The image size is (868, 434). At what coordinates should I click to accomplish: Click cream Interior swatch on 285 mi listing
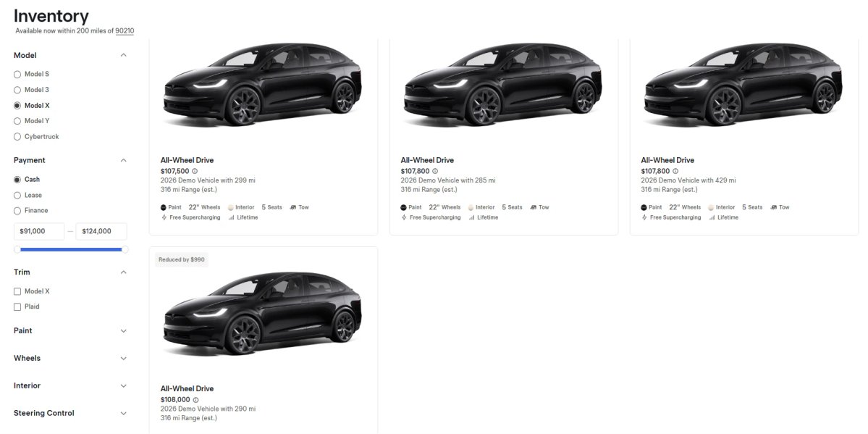(471, 207)
